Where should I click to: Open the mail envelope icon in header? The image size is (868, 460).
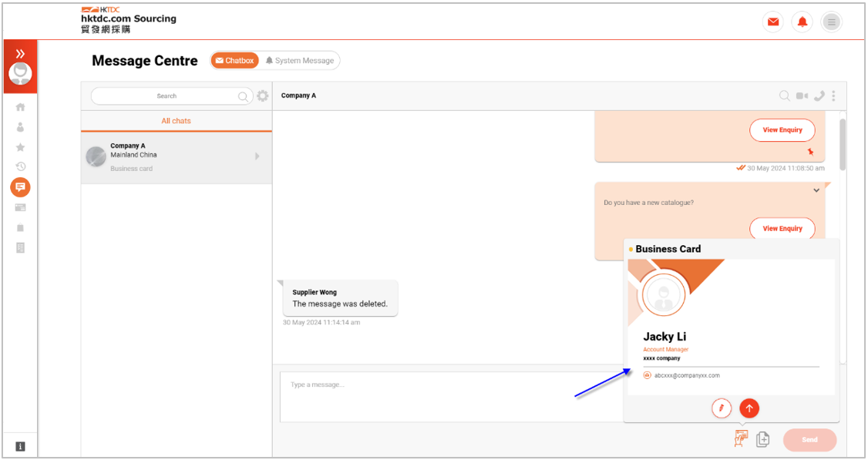[x=772, y=22]
